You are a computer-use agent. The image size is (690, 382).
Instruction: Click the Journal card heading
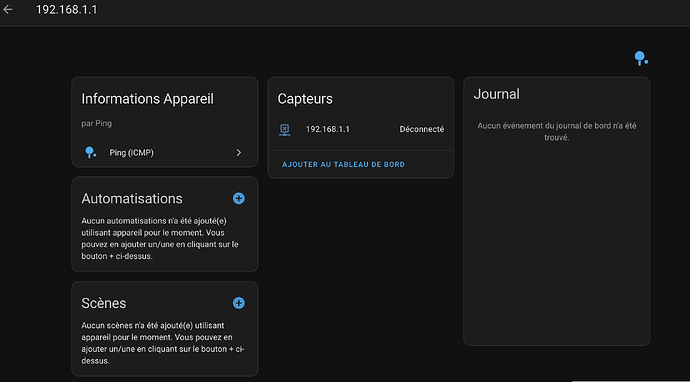click(x=496, y=94)
